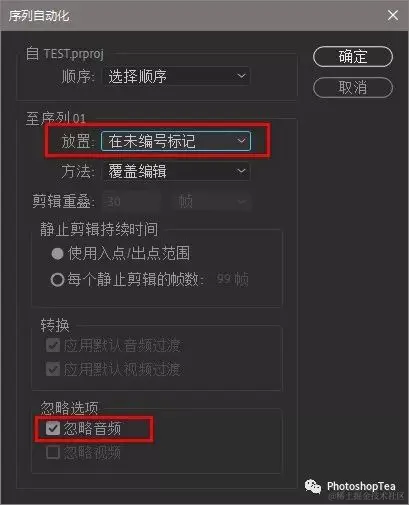
Task: Uncheck the 忽略音频 checkbox
Action: 53,428
